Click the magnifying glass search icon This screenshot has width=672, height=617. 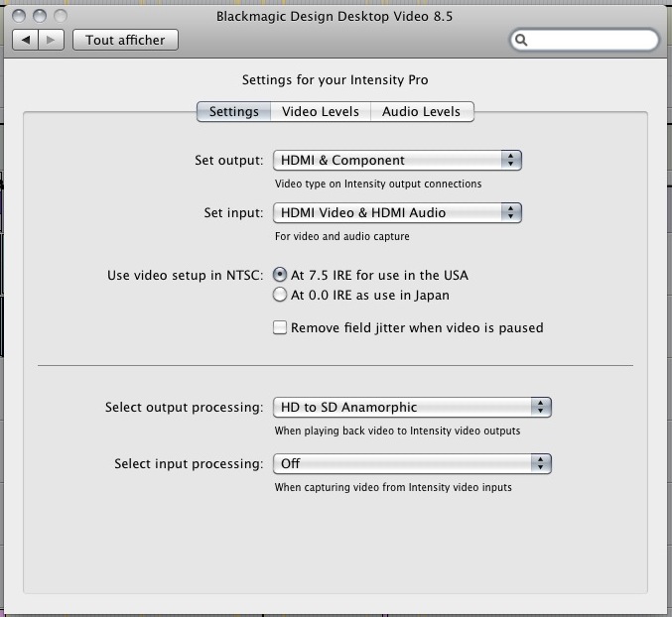(522, 41)
